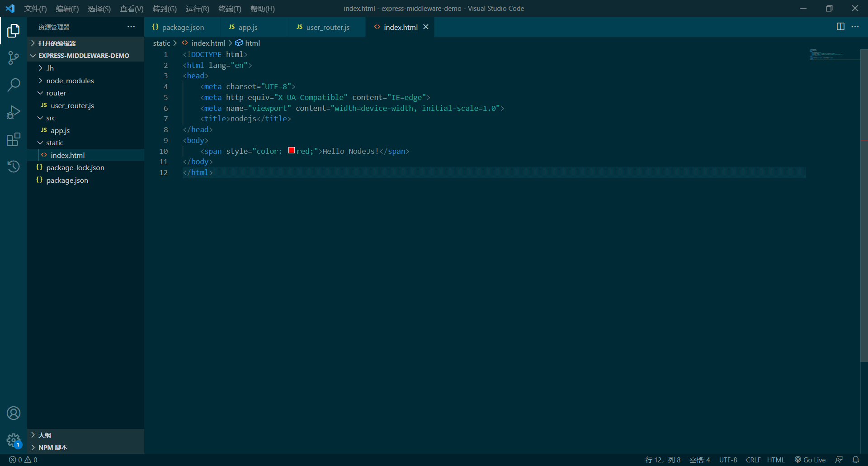Click line number 10 in gutter
The height and width of the screenshot is (466, 868).
[164, 151]
